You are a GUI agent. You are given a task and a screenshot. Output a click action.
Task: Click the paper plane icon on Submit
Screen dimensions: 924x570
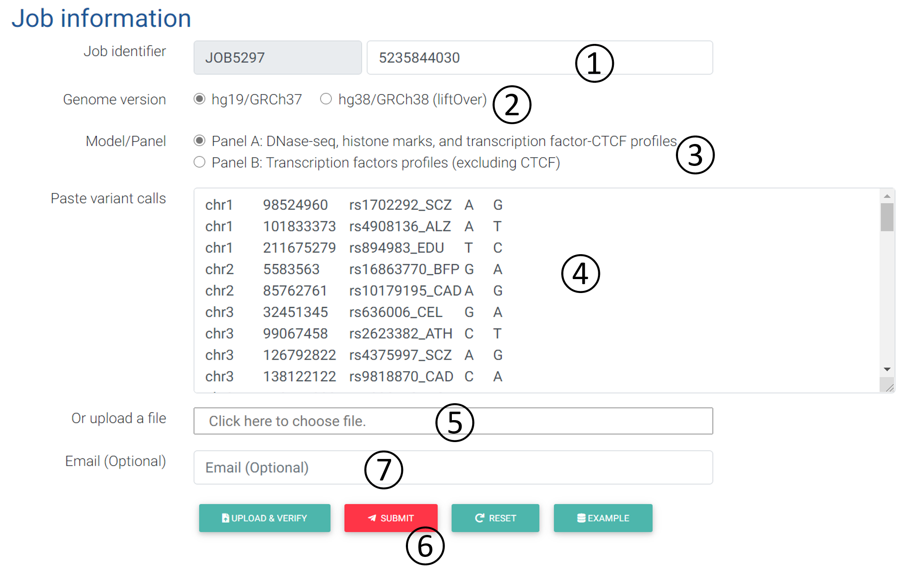click(x=372, y=518)
